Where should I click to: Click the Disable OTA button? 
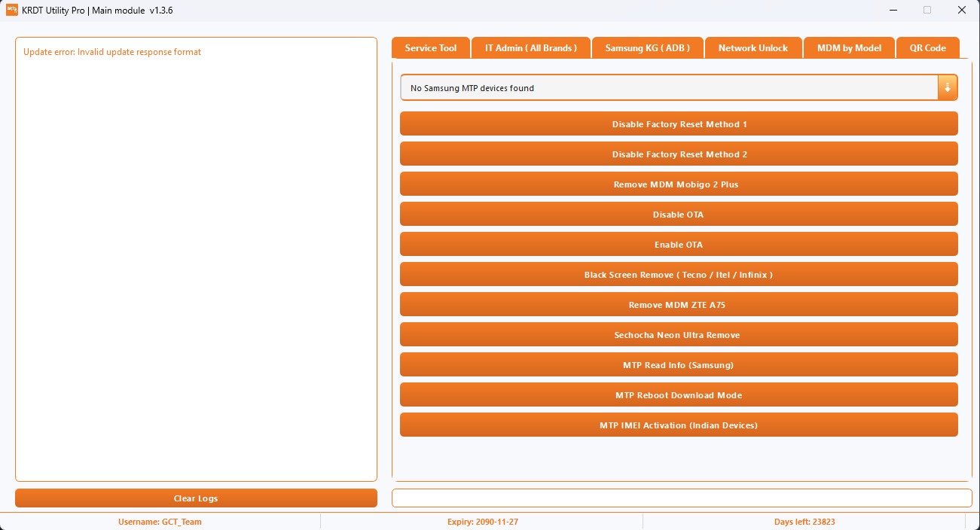(x=679, y=215)
